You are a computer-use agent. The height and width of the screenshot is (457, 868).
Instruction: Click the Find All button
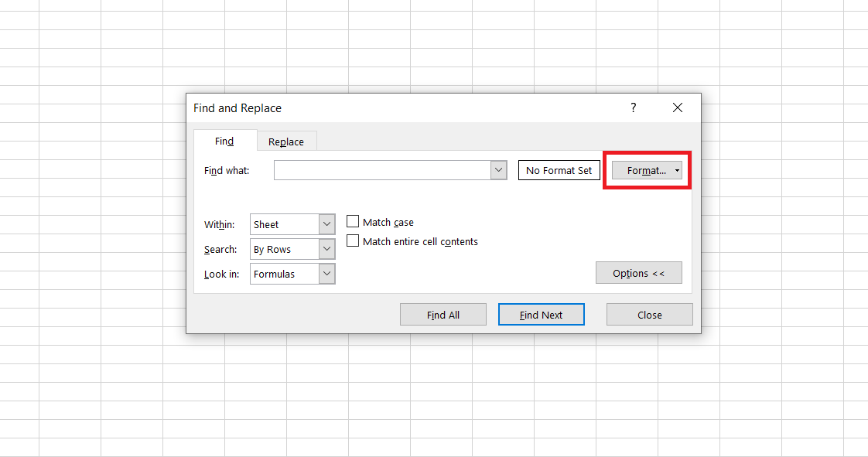443,314
